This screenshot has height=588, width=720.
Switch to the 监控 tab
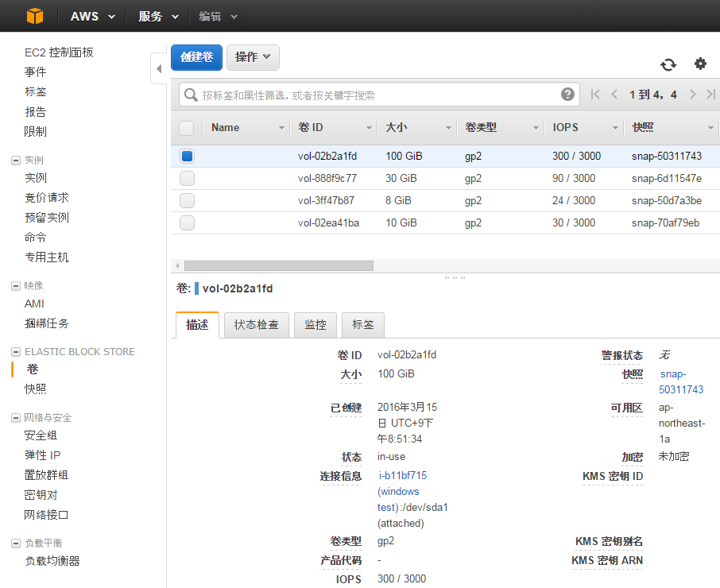(315, 325)
